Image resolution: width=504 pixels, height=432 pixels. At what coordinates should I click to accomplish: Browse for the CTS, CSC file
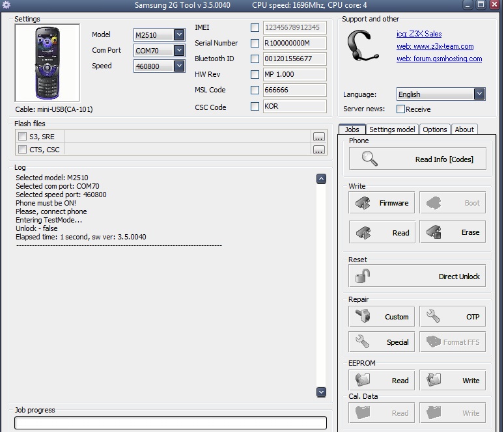[x=319, y=150]
